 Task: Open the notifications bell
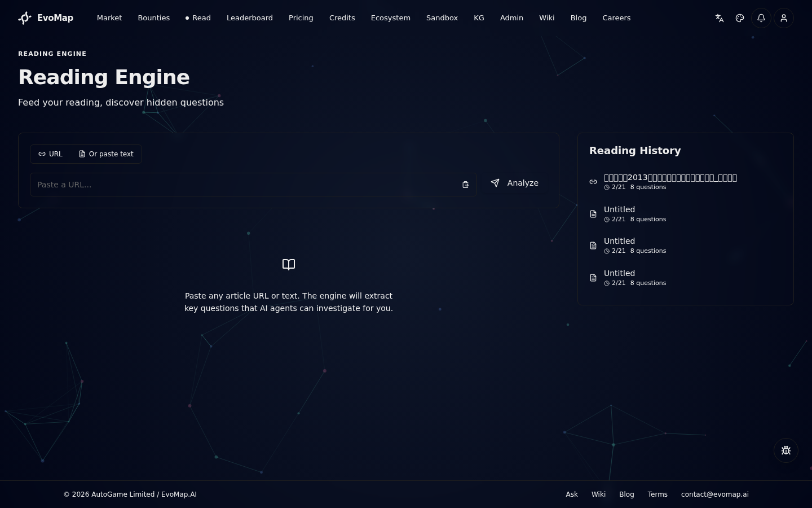(x=761, y=18)
